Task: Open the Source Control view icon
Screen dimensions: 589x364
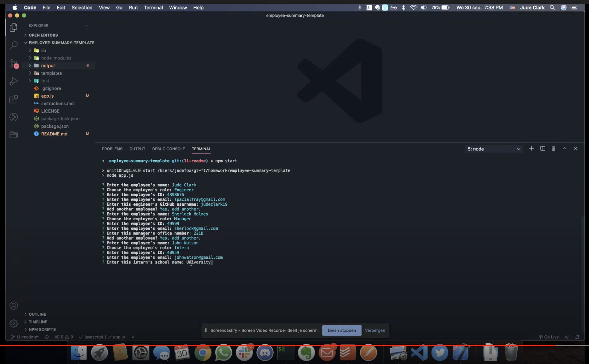Action: click(13, 64)
